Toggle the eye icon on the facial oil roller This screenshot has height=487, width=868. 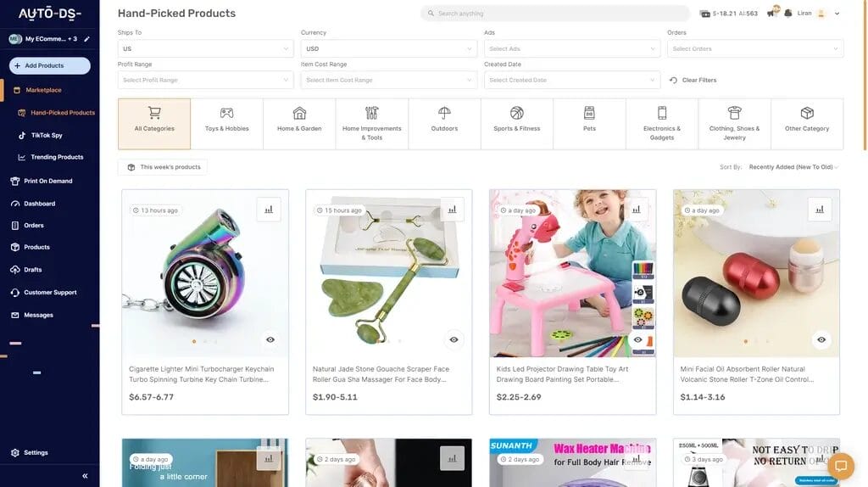(821, 339)
